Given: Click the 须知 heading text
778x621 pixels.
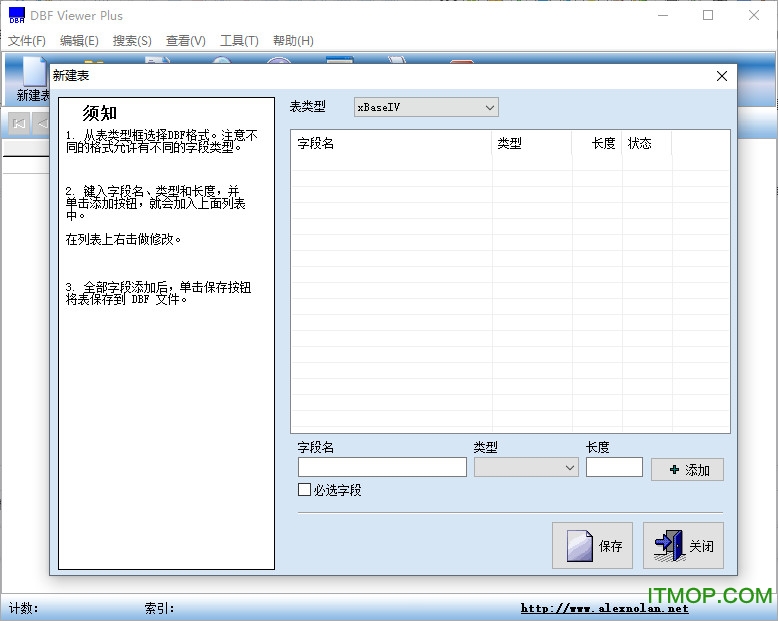Looking at the screenshot, I should pos(99,113).
